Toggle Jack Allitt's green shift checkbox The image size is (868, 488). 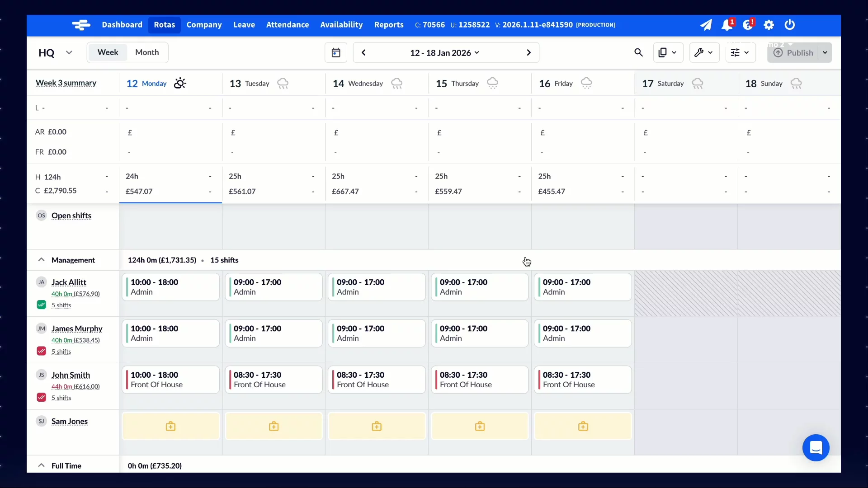point(41,305)
